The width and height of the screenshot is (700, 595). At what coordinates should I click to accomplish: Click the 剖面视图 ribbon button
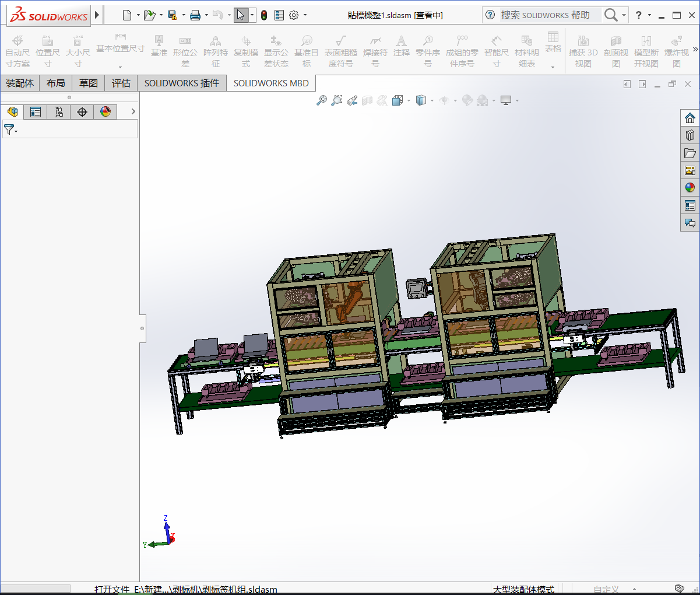(x=616, y=51)
